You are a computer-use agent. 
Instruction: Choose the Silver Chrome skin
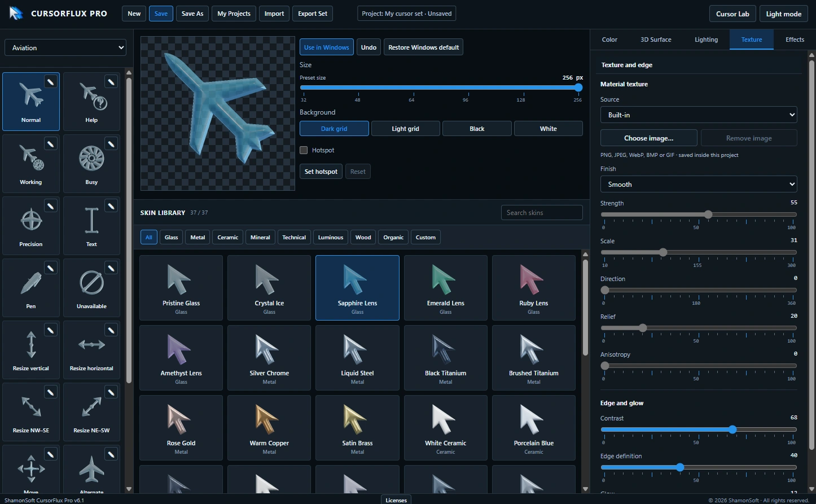tap(269, 358)
